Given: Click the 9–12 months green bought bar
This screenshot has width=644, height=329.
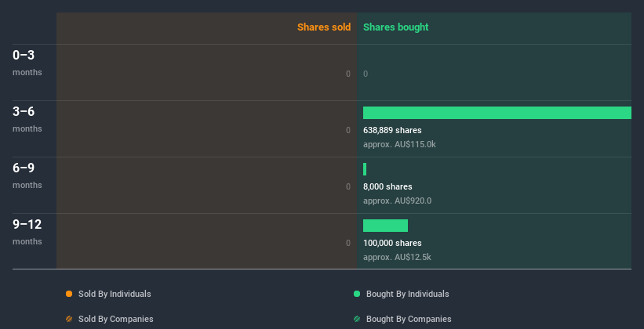Looking at the screenshot, I should (385, 226).
